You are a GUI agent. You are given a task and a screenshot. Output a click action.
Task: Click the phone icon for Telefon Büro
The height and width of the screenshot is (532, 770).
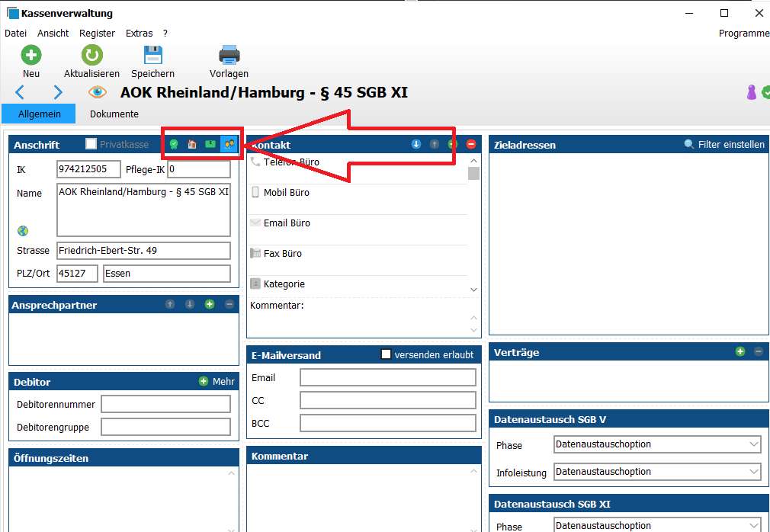255,162
